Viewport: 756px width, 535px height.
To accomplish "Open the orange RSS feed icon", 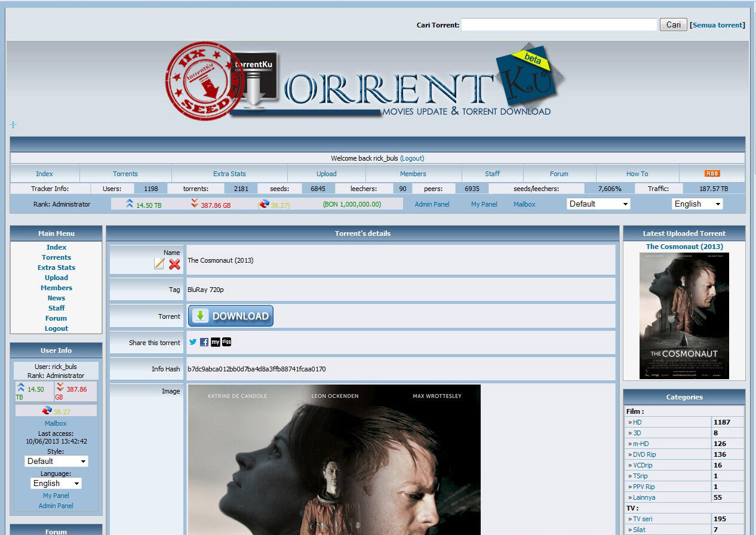I will (x=712, y=174).
